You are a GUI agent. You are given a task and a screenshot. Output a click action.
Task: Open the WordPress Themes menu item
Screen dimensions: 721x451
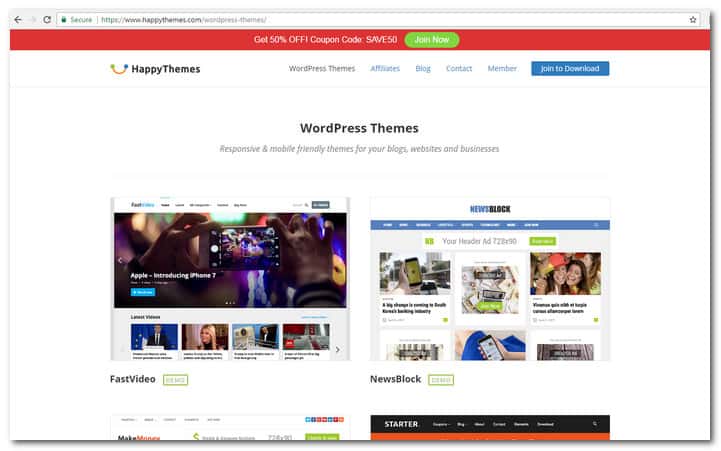322,69
